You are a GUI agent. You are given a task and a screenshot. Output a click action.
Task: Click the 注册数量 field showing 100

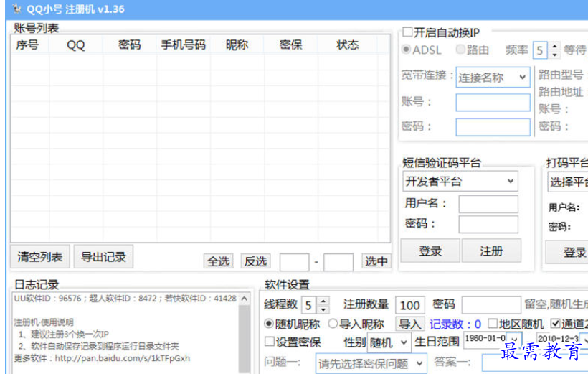pyautogui.click(x=410, y=305)
